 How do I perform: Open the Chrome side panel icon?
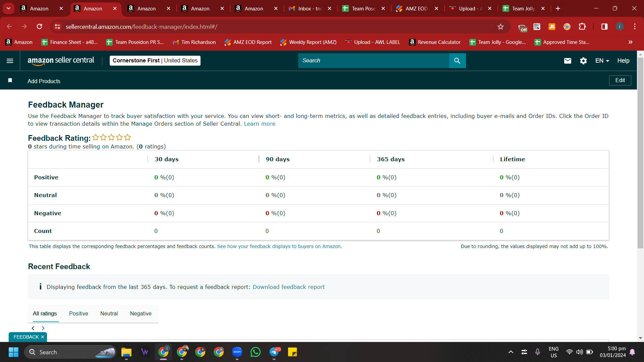tap(604, 26)
